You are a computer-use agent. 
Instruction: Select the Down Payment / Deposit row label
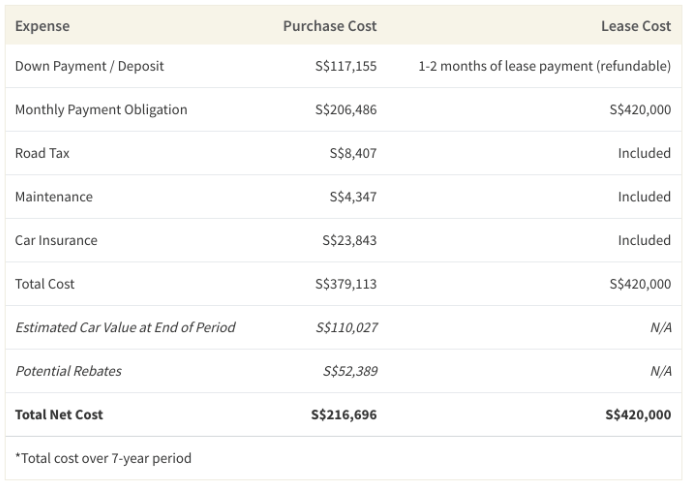click(x=89, y=66)
